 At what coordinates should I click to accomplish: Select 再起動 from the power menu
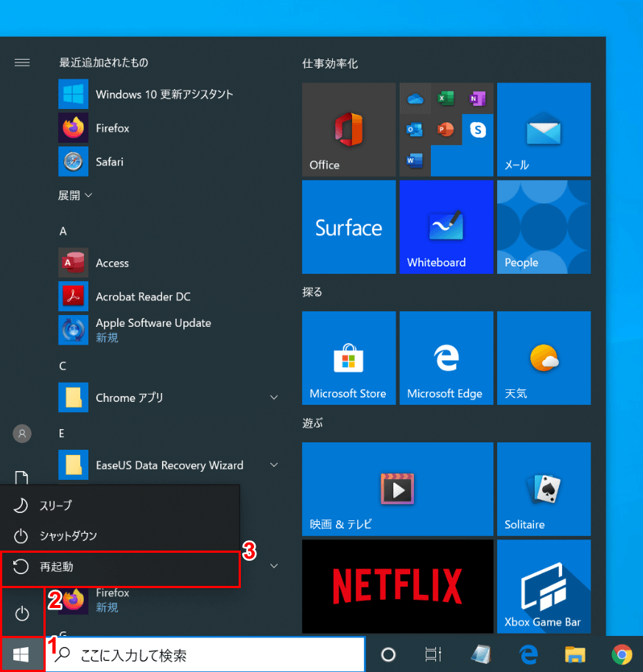click(120, 567)
